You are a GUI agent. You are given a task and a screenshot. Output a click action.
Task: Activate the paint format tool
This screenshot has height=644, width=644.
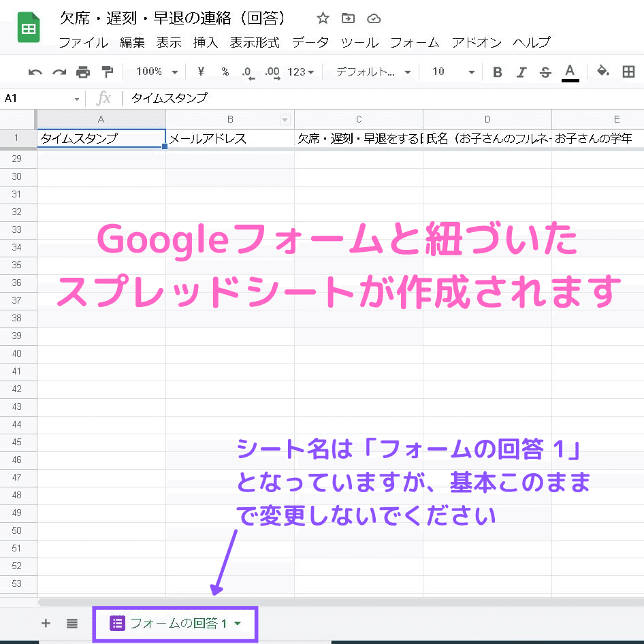107,72
